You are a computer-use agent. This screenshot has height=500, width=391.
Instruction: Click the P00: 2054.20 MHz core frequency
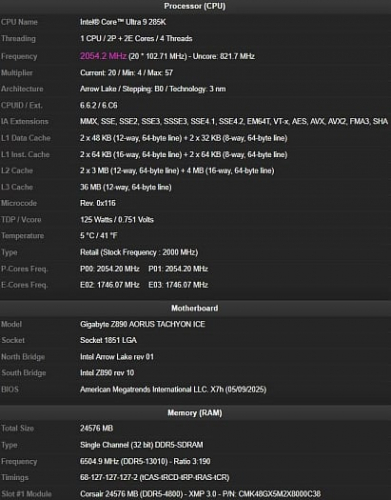[x=110, y=269]
